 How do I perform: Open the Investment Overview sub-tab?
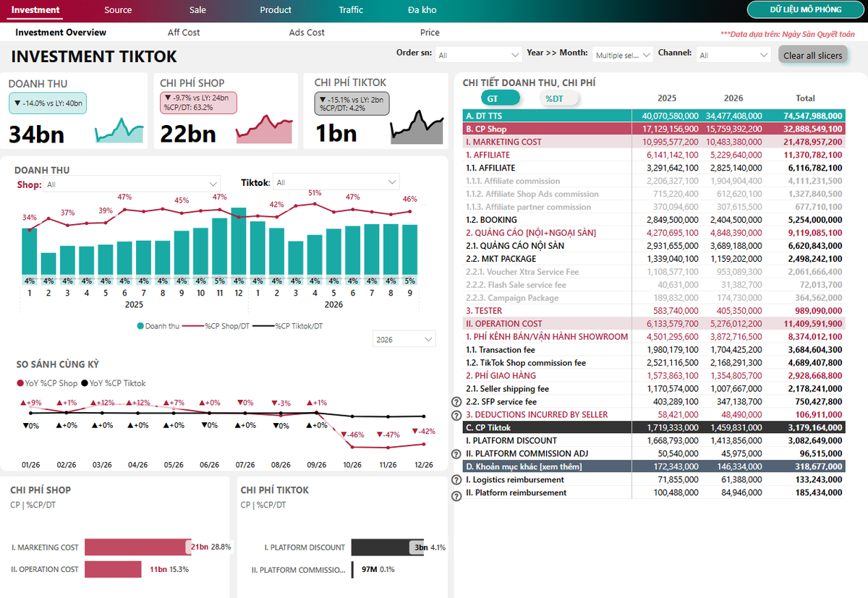(61, 33)
